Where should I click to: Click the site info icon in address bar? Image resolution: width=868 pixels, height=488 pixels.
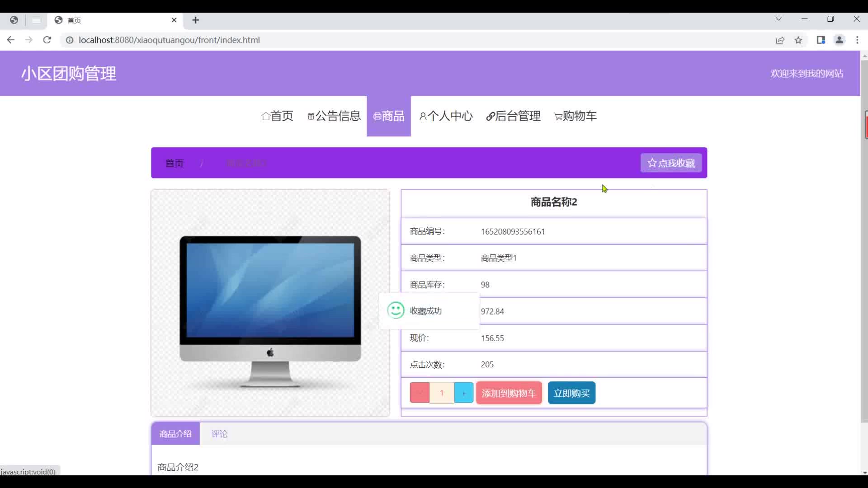70,40
